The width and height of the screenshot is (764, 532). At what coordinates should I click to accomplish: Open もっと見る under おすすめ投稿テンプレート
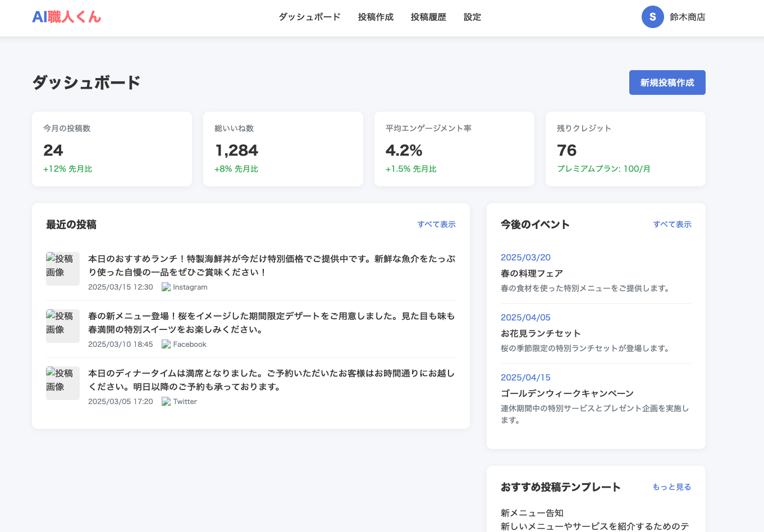point(671,487)
